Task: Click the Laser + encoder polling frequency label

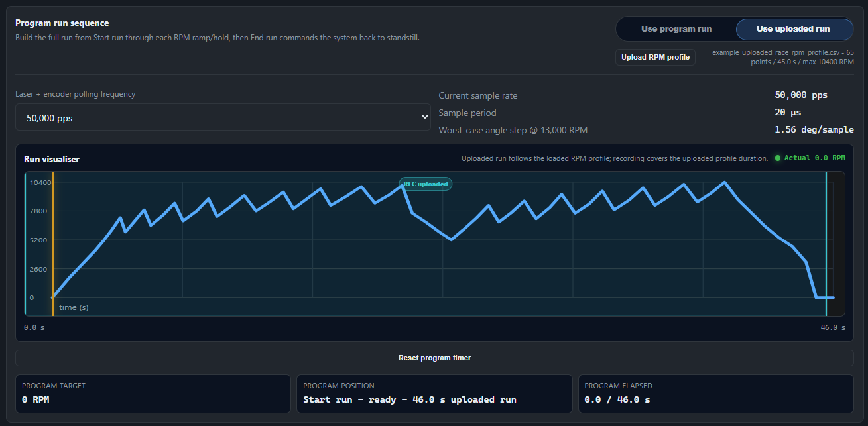Action: coord(76,94)
